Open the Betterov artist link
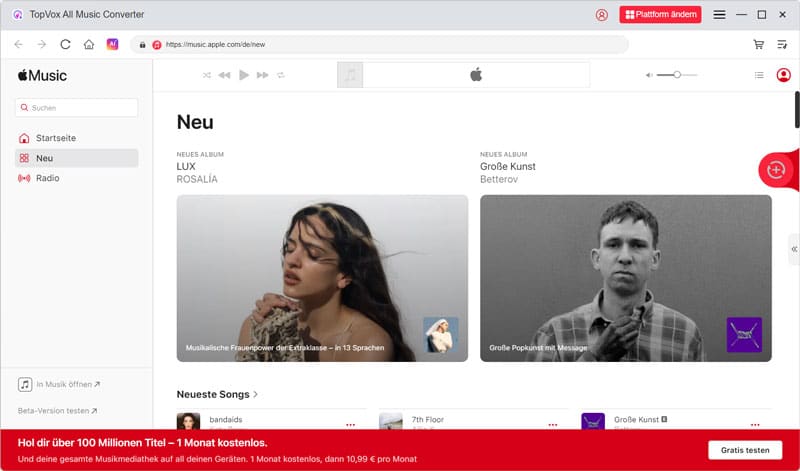The image size is (800, 471). click(x=499, y=179)
